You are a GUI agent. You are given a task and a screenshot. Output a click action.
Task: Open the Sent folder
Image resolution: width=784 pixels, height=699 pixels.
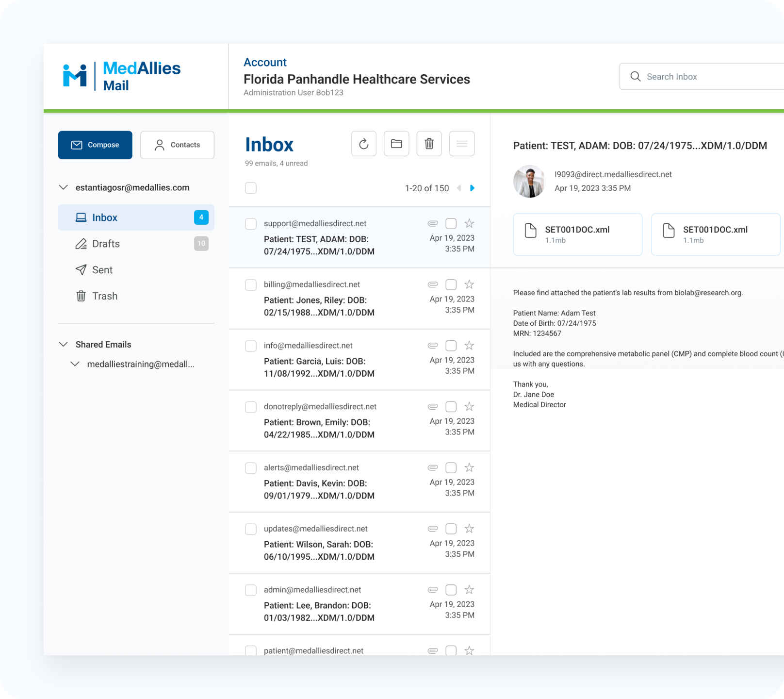[x=102, y=270]
